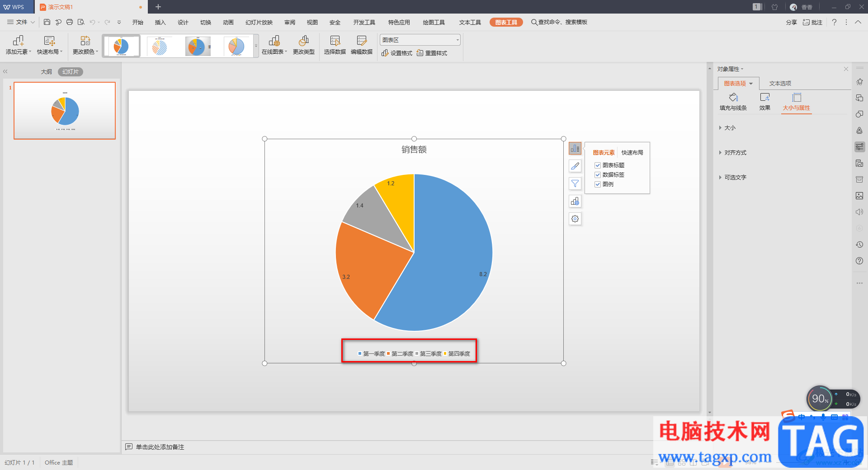Click the speaker icon in right sidebar
868x470 pixels.
click(x=859, y=212)
